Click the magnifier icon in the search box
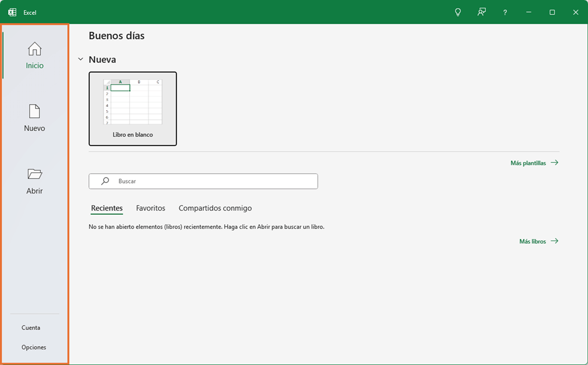The width and height of the screenshot is (588, 365). click(105, 181)
